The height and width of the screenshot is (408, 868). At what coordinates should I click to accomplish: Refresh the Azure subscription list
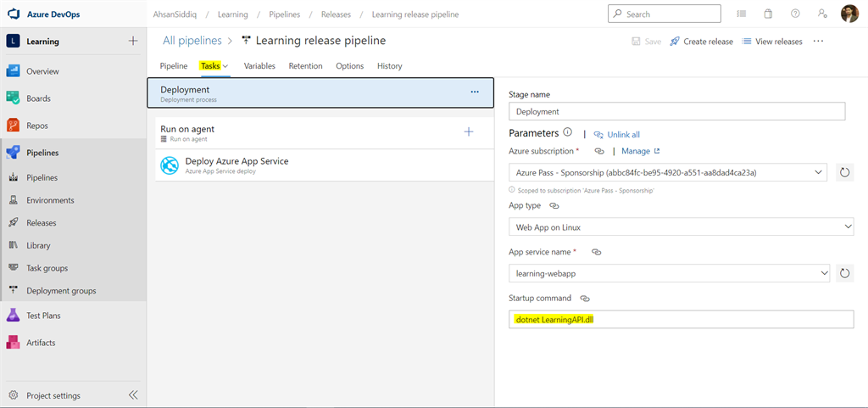click(844, 172)
